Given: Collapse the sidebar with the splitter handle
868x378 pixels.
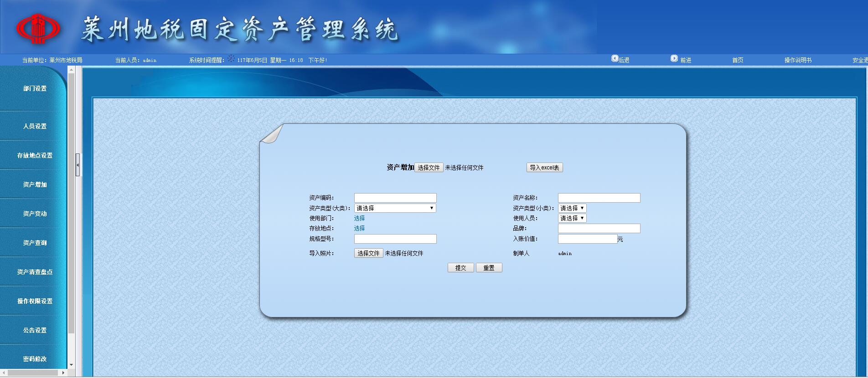Looking at the screenshot, I should point(78,165).
